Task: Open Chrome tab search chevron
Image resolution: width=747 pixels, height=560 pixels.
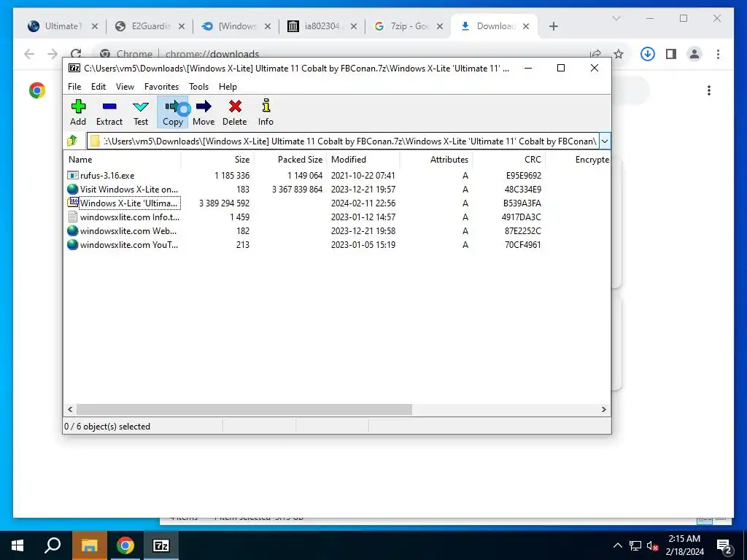Action: pos(616,18)
